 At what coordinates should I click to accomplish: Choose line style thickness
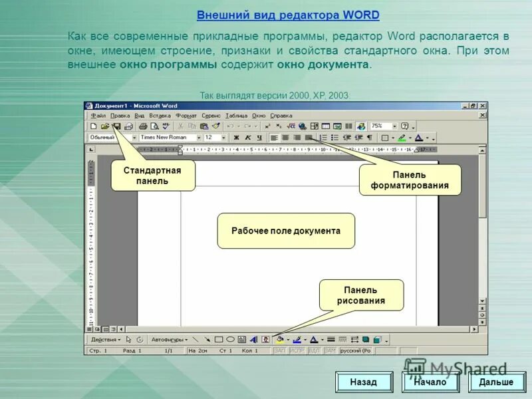(x=331, y=339)
